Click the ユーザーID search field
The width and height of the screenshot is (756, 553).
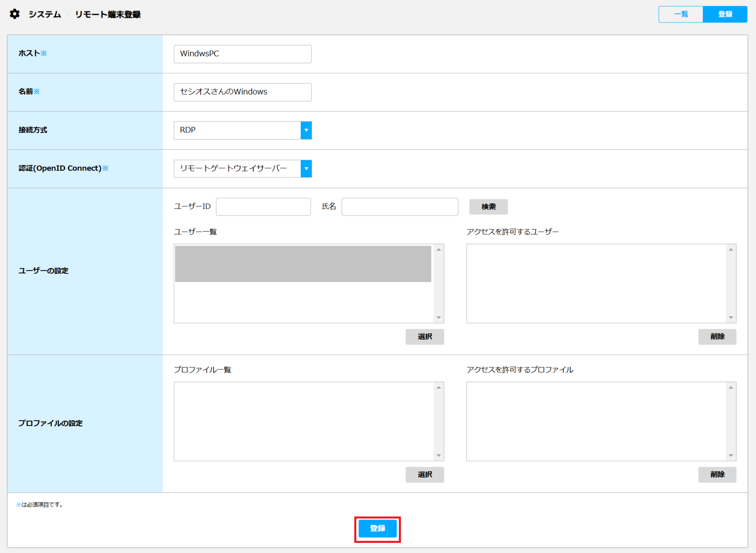263,207
